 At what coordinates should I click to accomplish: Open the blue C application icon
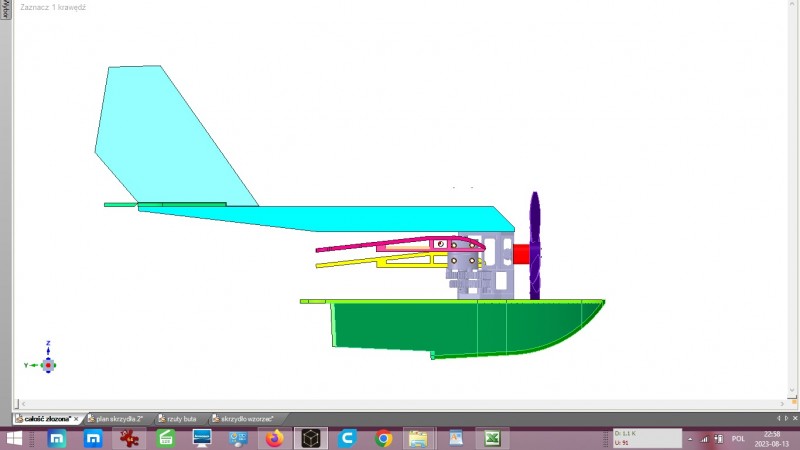[347, 439]
